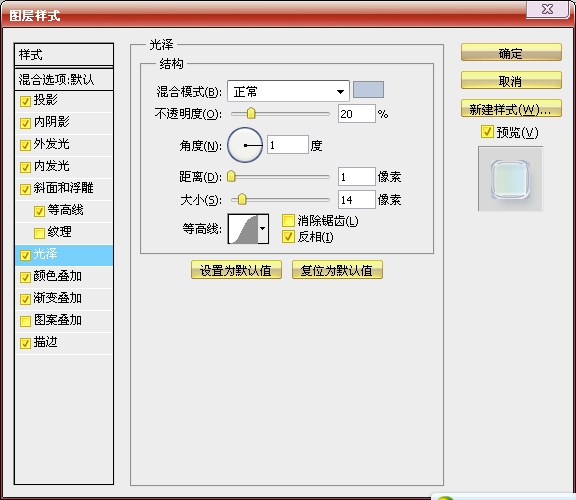Viewport: 576px width, 500px height.
Task: Toggle the 预览 preview checkbox
Action: 487,132
